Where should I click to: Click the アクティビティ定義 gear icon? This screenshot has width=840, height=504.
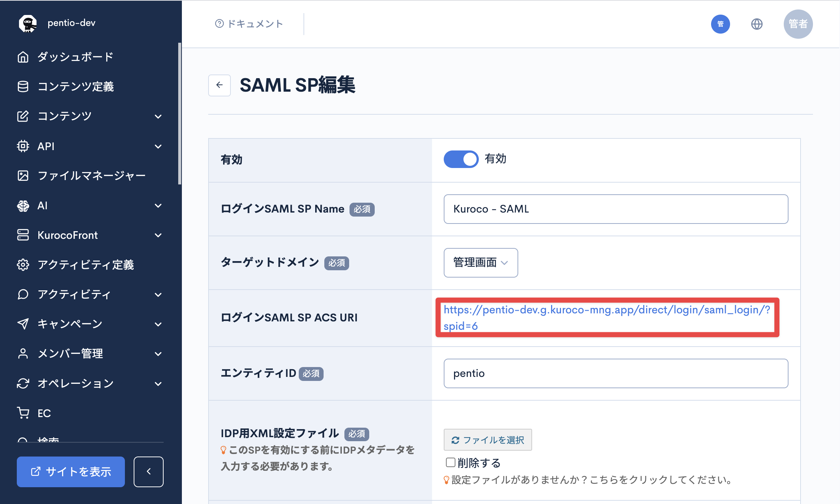click(23, 265)
